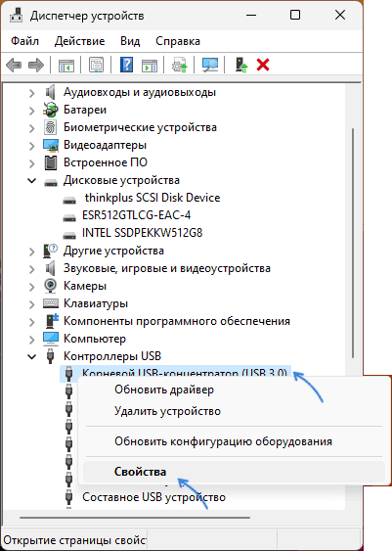
Task: Toggle the action pane toolbar icon
Action: click(x=150, y=65)
